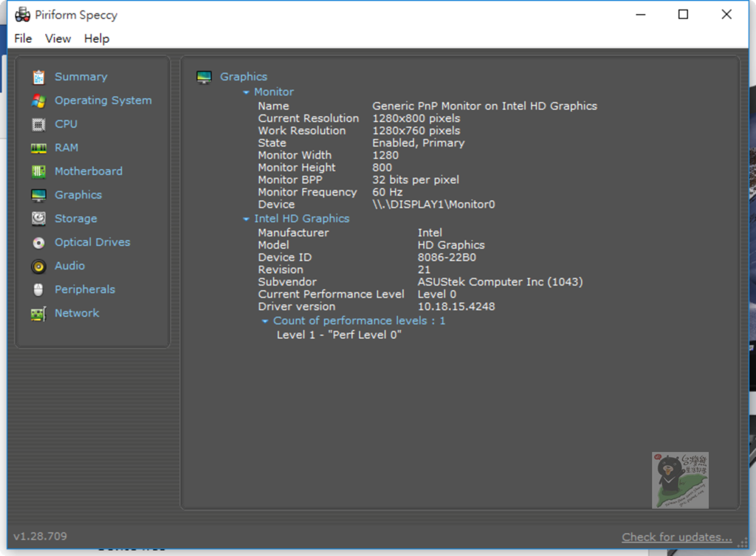Screen dimensions: 756x556
Task: Click the Monitor Width label
Action: tap(295, 155)
